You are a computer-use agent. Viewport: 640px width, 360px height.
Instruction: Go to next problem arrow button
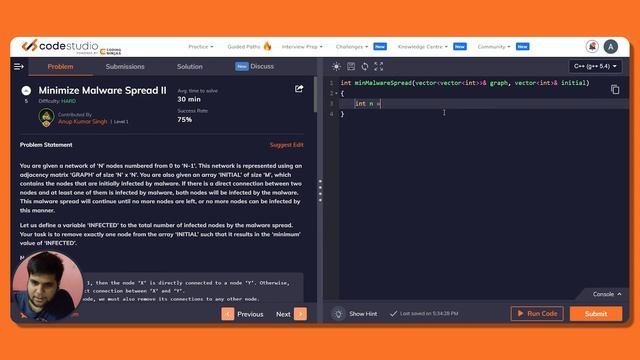(300, 314)
